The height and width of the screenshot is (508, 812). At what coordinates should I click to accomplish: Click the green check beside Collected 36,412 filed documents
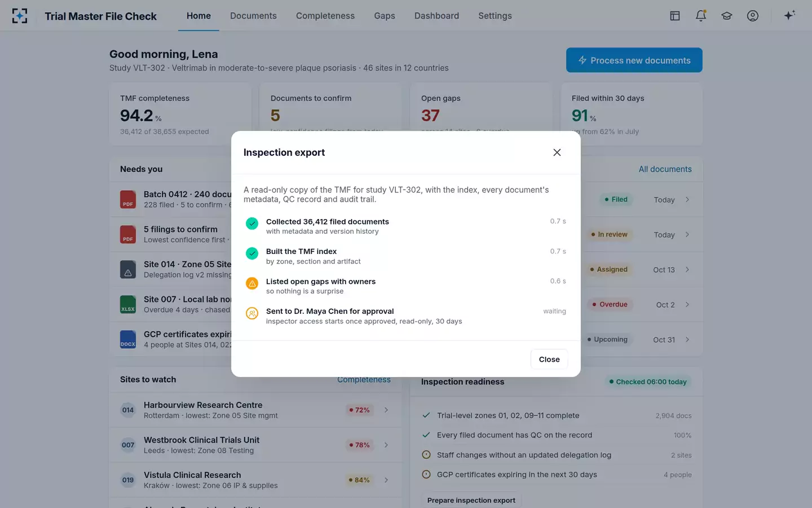click(x=252, y=224)
